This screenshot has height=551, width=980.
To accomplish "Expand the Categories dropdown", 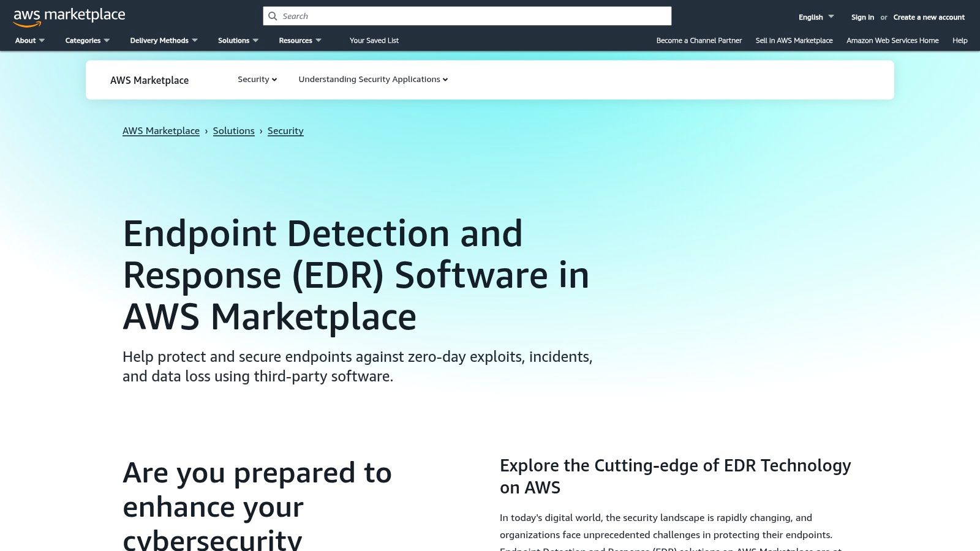I will (87, 40).
